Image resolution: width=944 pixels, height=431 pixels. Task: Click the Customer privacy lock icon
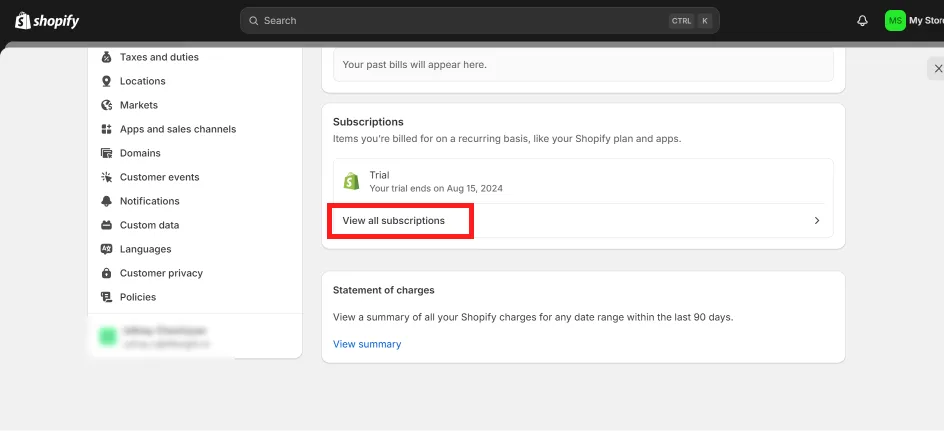(107, 273)
